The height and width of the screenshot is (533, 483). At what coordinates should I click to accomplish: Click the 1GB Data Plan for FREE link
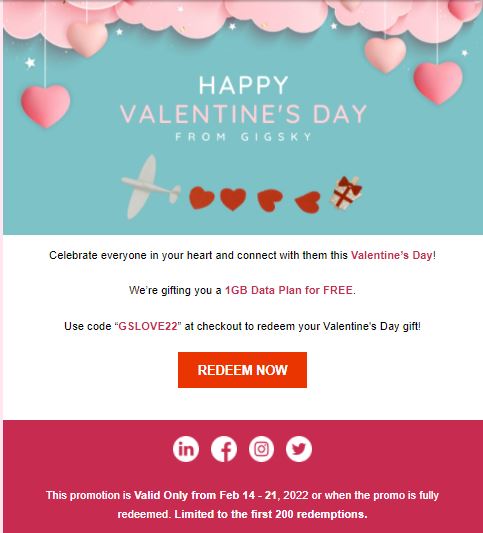(289, 290)
